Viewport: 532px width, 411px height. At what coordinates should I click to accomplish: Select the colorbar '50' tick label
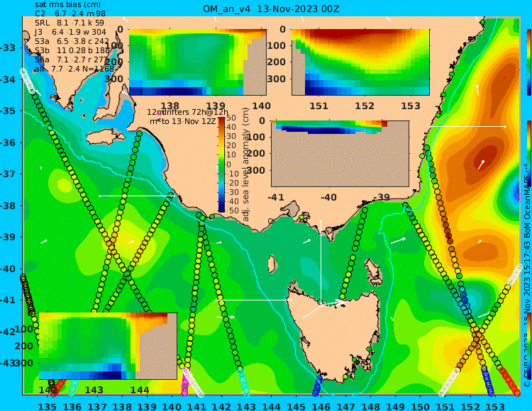coord(231,118)
